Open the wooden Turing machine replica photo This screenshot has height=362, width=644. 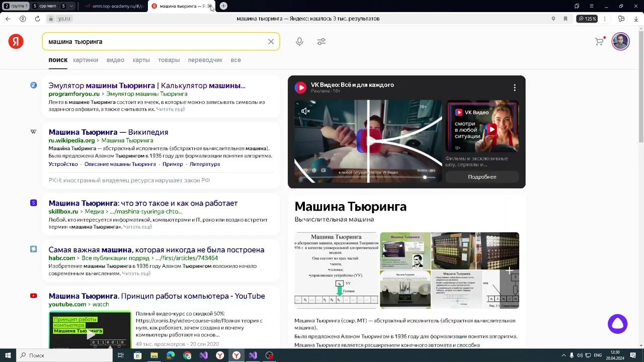tap(405, 289)
